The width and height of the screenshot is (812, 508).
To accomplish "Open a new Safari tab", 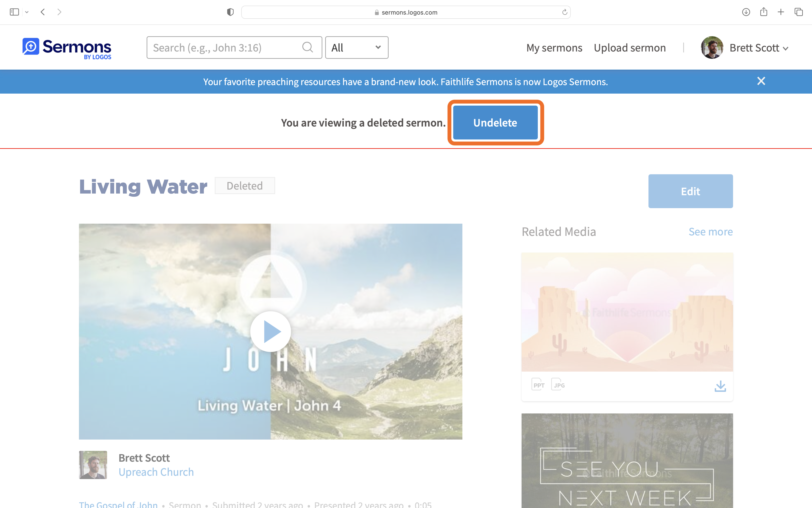I will click(x=781, y=12).
